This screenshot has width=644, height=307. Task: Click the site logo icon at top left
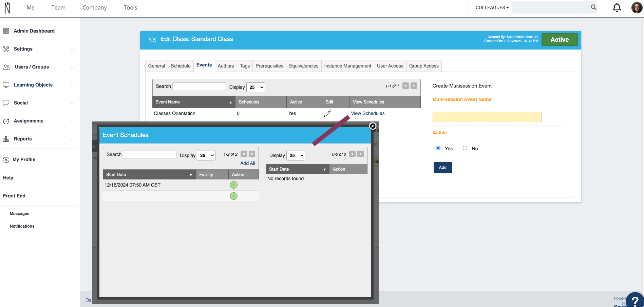pyautogui.click(x=7, y=7)
